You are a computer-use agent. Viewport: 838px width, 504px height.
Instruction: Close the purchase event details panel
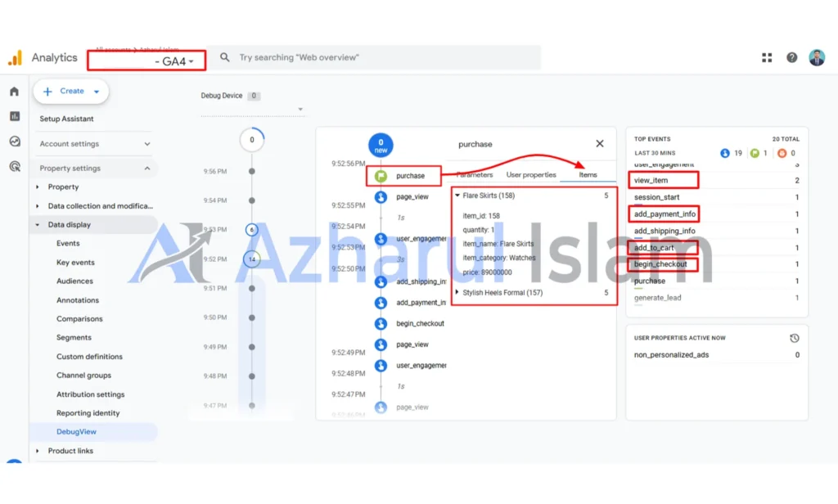pos(600,144)
